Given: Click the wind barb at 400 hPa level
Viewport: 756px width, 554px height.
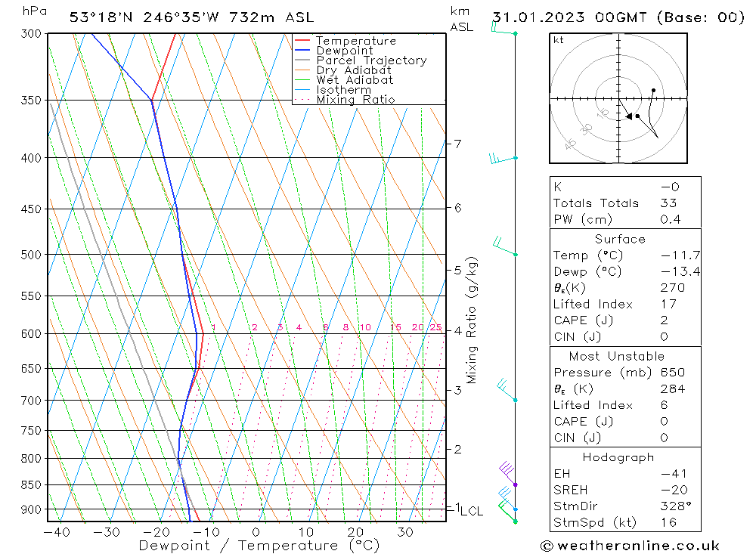Looking at the screenshot, I should [x=503, y=158].
